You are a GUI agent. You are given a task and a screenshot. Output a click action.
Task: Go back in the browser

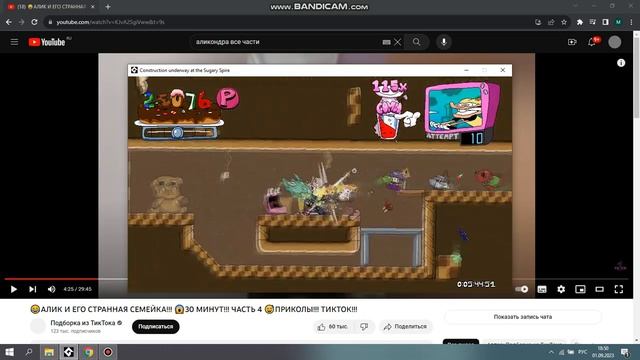click(9, 22)
